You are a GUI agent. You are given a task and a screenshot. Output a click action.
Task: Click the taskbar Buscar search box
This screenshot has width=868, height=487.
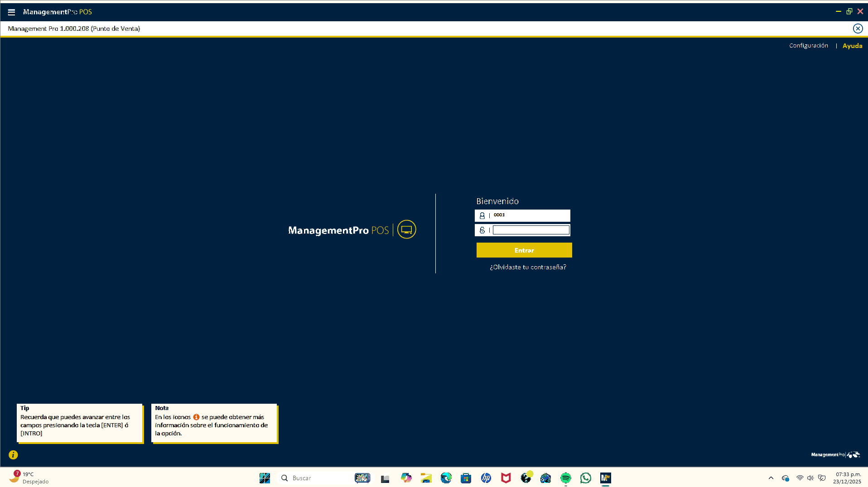point(315,478)
